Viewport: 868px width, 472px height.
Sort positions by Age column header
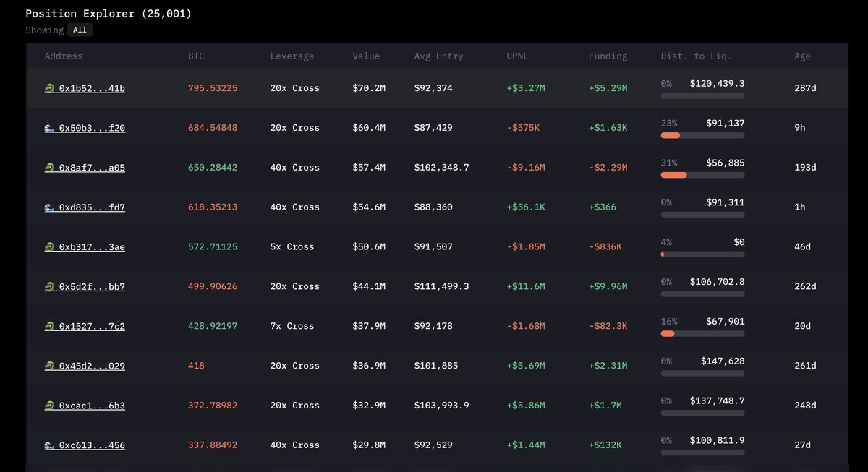802,56
